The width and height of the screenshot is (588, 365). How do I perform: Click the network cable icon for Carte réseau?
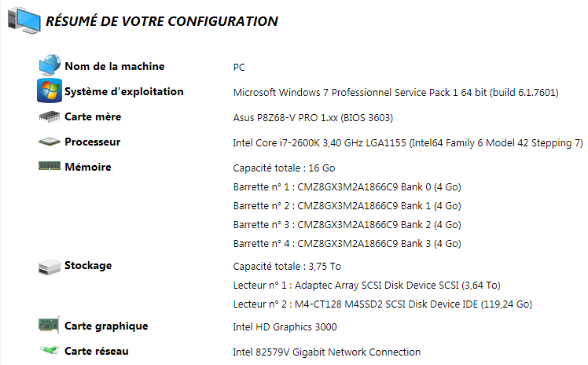coord(50,350)
